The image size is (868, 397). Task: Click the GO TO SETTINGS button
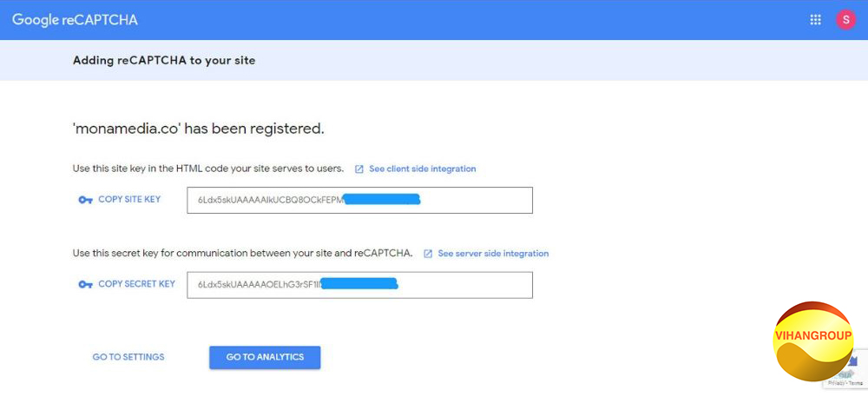coord(128,357)
